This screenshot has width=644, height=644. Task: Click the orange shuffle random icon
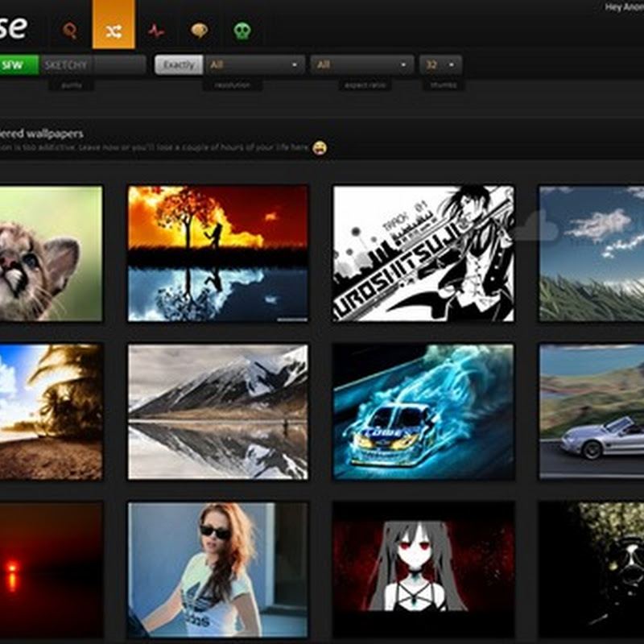pyautogui.click(x=114, y=24)
